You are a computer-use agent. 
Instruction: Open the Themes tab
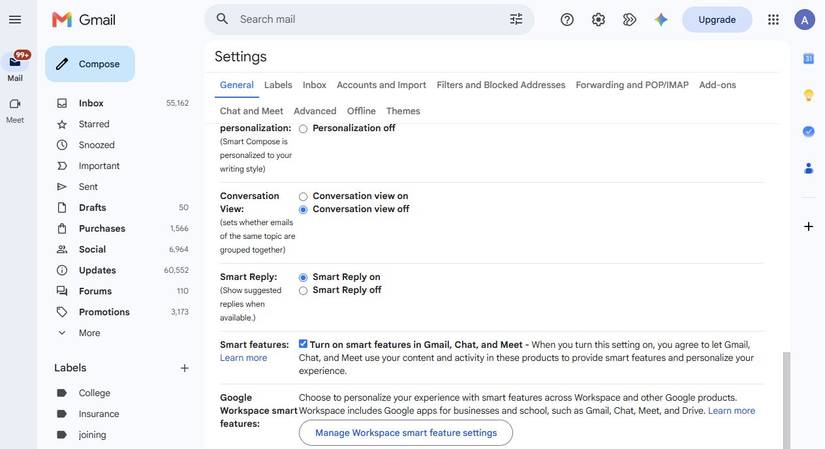pyautogui.click(x=403, y=111)
